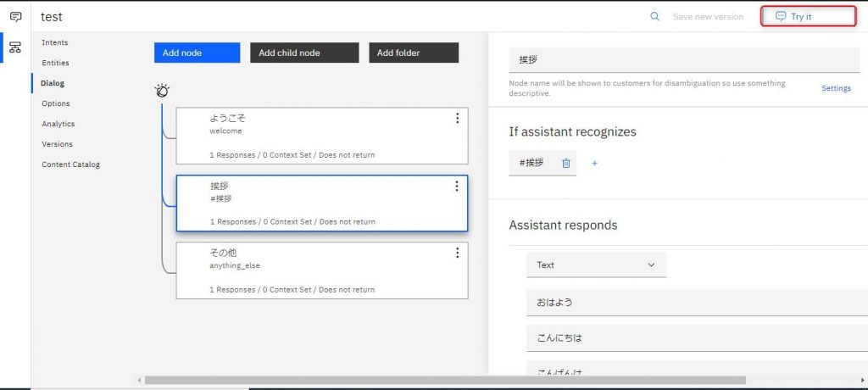Screen dimensions: 868x390
Task: Click the Try it chat bubble icon
Action: coord(781,16)
